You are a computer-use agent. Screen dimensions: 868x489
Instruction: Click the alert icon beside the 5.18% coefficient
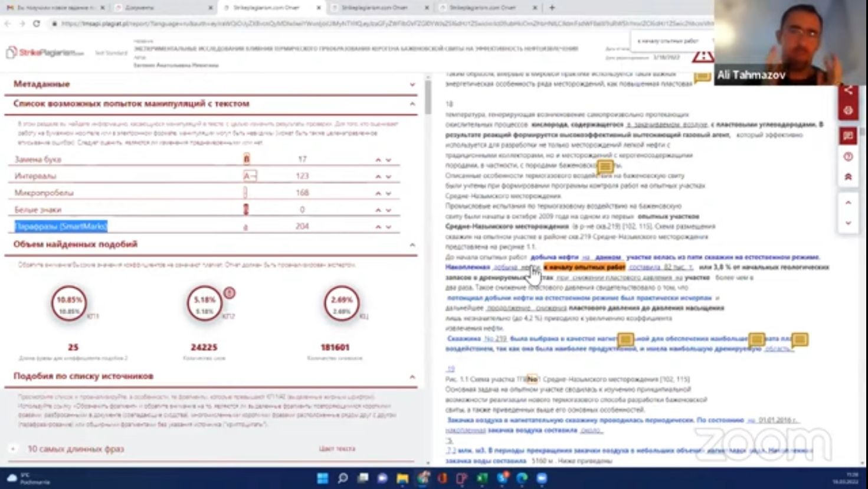pyautogui.click(x=230, y=292)
